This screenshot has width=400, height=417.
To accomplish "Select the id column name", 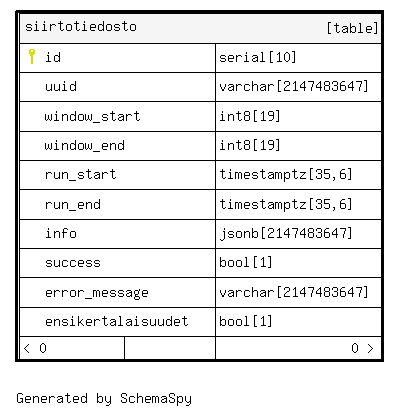I will point(53,57).
